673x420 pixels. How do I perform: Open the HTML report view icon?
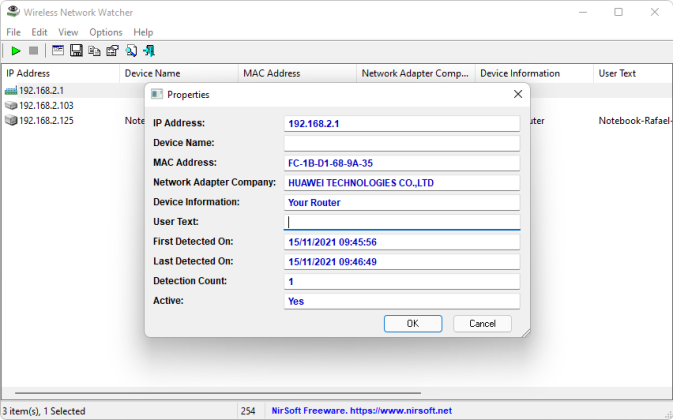(x=58, y=51)
